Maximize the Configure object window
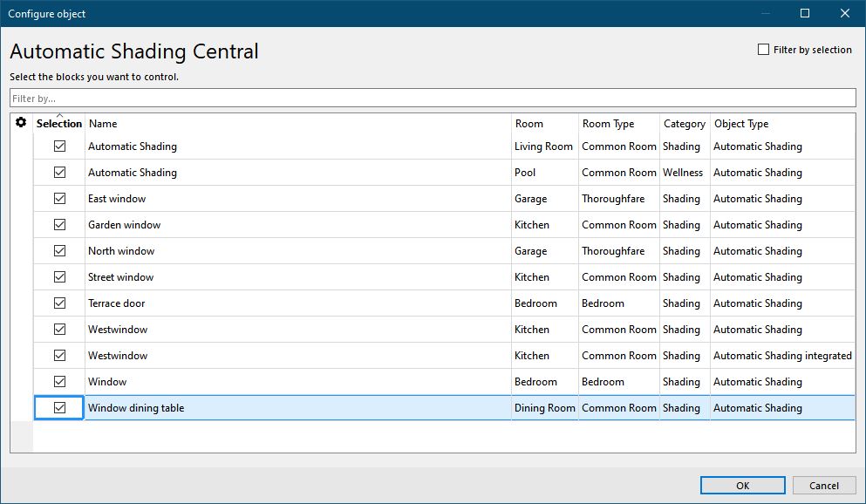Viewport: 866px width, 504px height. coord(805,13)
